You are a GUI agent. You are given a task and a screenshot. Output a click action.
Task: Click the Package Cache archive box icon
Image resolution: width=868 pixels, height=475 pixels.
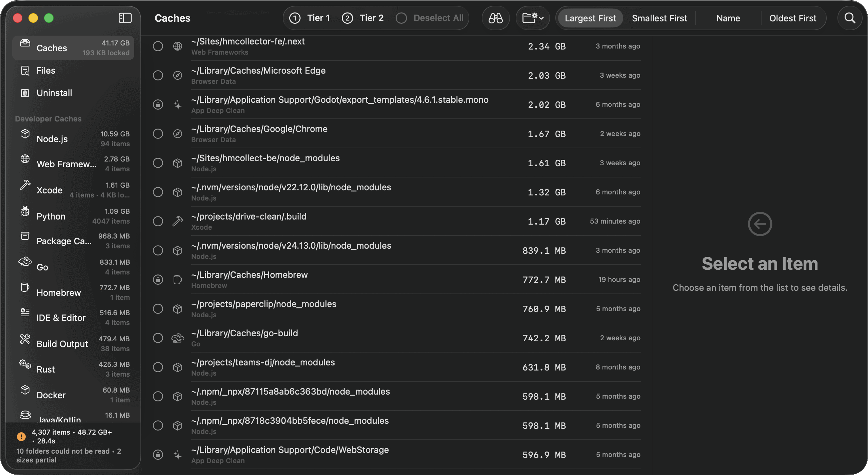click(25, 236)
